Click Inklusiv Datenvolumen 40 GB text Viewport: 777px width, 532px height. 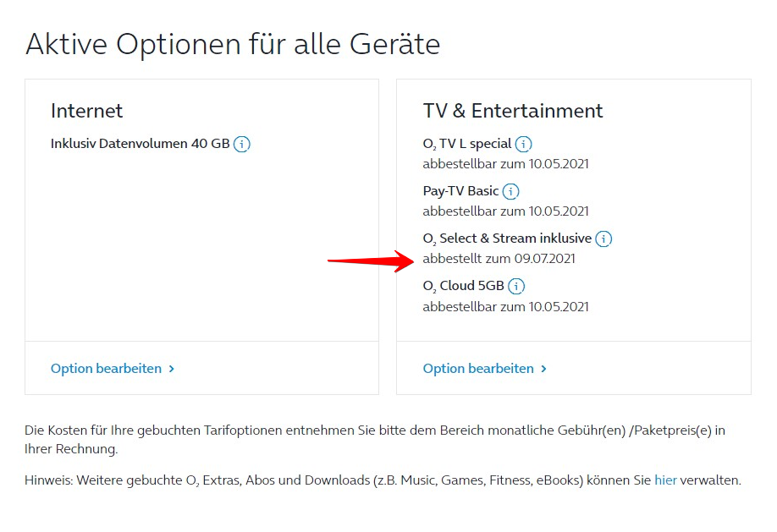[x=140, y=144]
